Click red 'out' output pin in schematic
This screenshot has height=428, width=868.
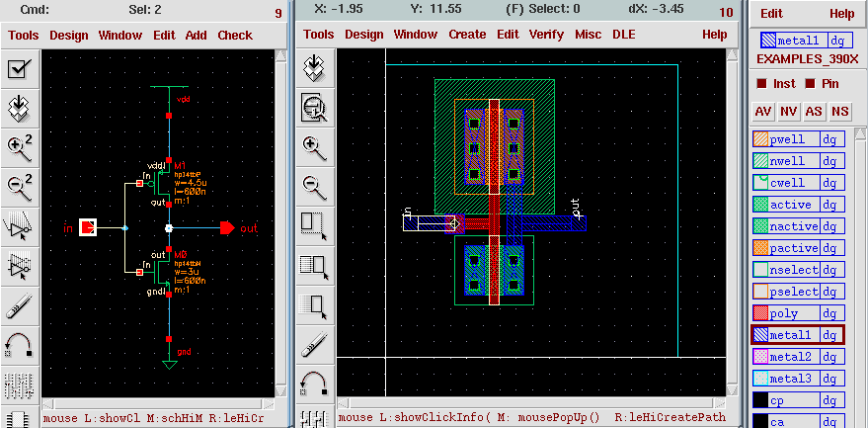point(227,228)
